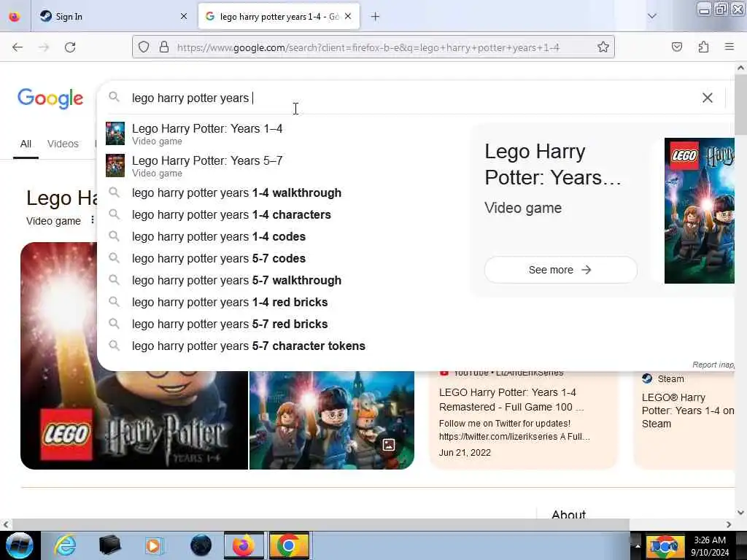
Task: Switch to Chrome in the taskbar
Action: pyautogui.click(x=289, y=545)
